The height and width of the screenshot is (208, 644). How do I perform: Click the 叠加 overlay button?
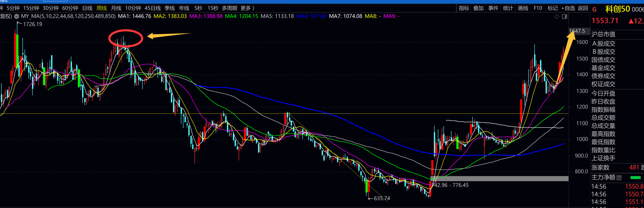[478, 8]
